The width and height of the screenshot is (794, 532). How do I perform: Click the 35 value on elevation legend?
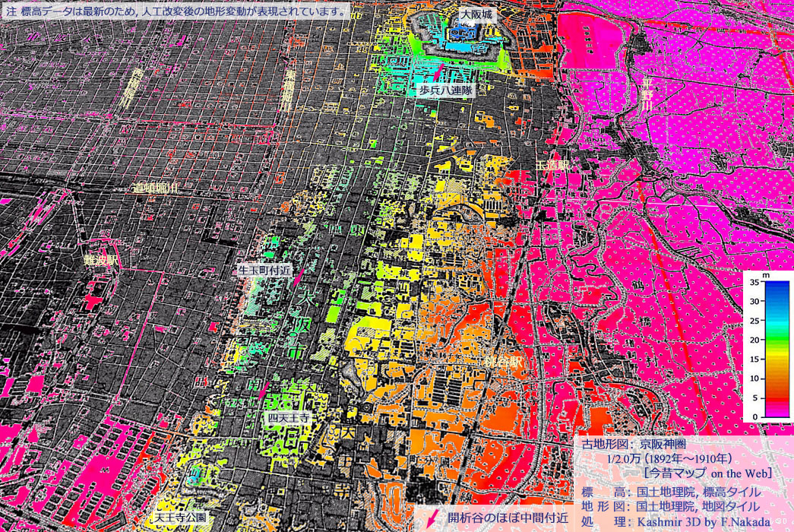754,282
